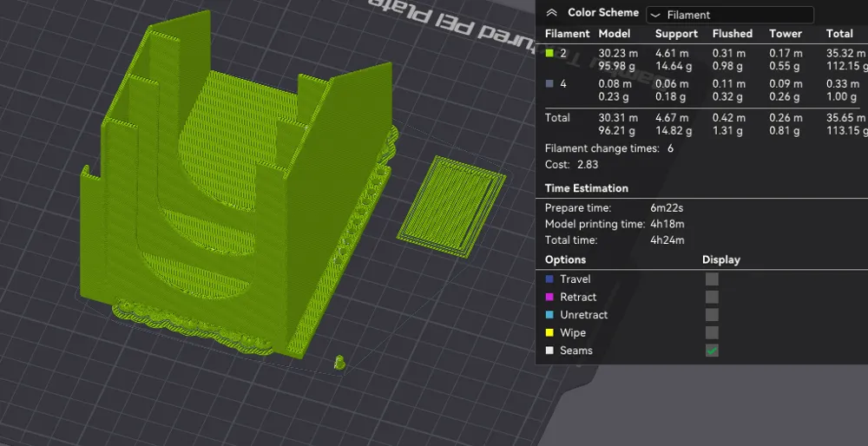The height and width of the screenshot is (446, 868).
Task: Click the Filament column header
Action: (568, 34)
